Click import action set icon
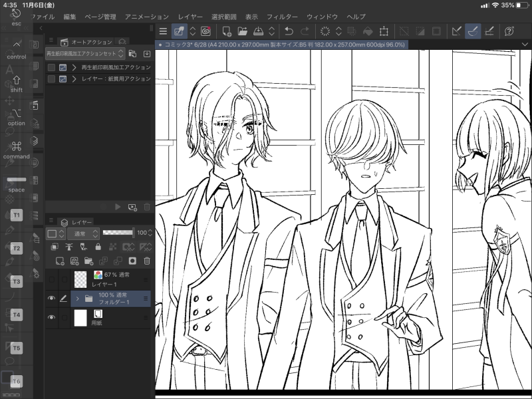The image size is (532, 399). click(147, 54)
